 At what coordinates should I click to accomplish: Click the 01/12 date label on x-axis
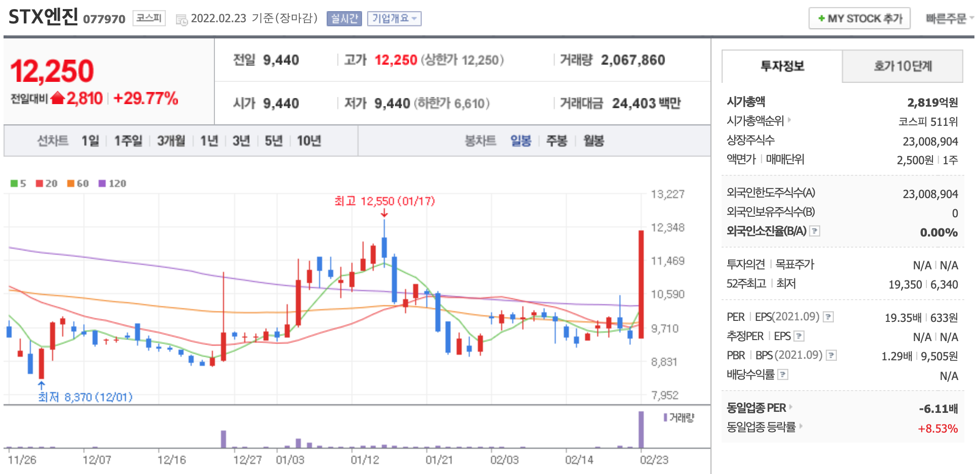365,460
